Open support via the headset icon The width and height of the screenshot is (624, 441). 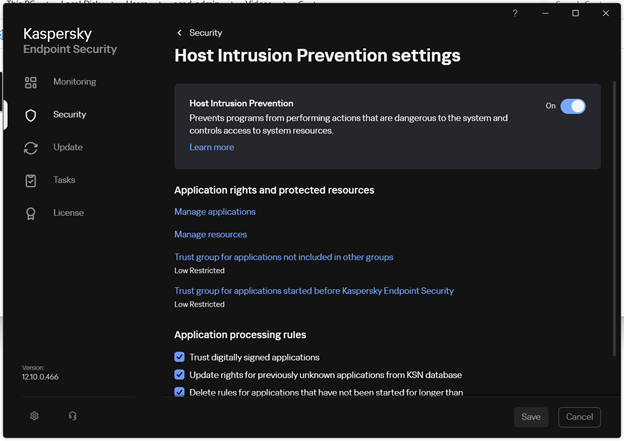pyautogui.click(x=72, y=416)
